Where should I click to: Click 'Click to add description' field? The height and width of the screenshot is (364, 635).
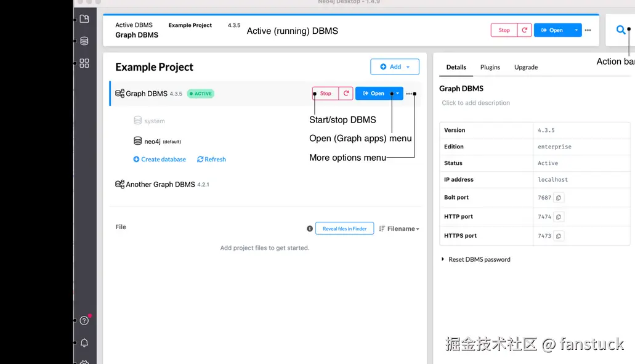point(475,103)
